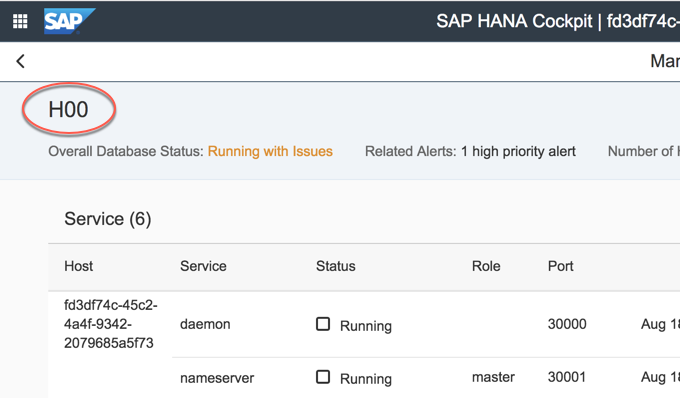Click the Running status of nameserver
The width and height of the screenshot is (680, 398).
366,378
